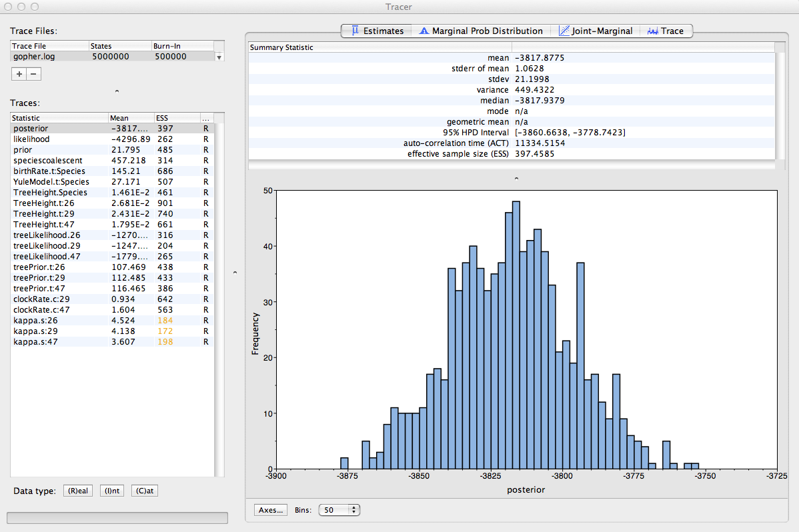Click the Trace tab icon
Screen dimensions: 799x532
(652, 31)
